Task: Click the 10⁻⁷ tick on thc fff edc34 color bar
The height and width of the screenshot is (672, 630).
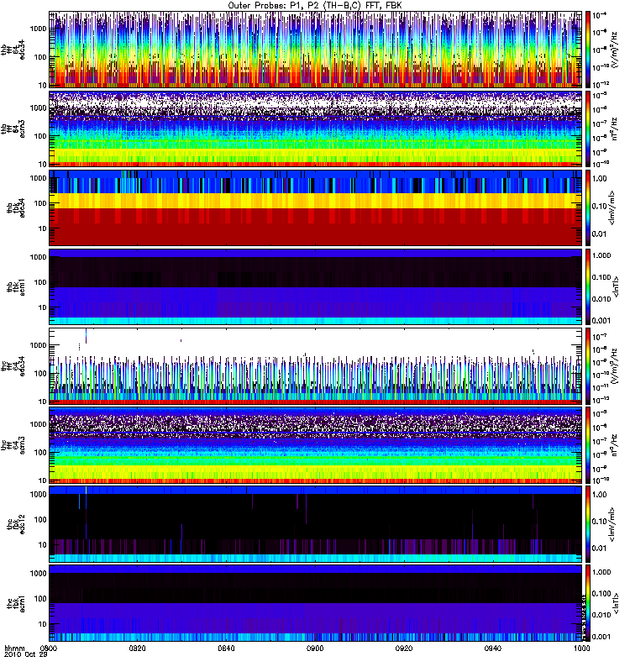Action: tap(600, 335)
